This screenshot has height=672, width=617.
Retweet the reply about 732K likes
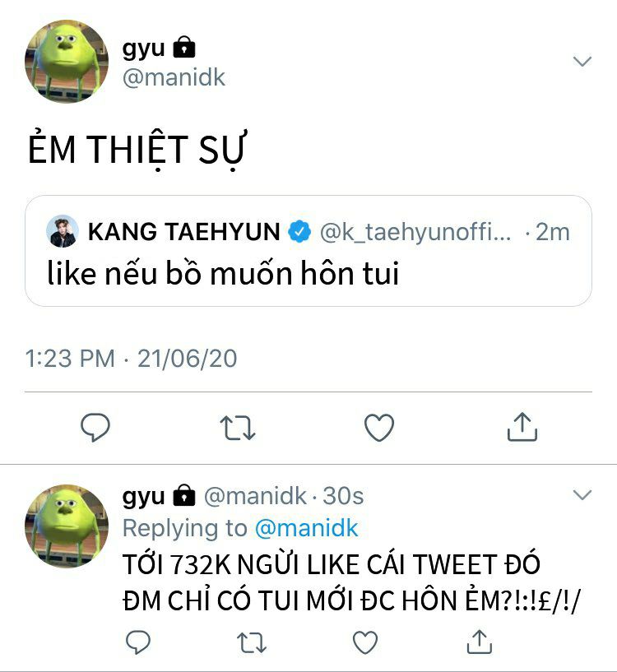click(252, 642)
